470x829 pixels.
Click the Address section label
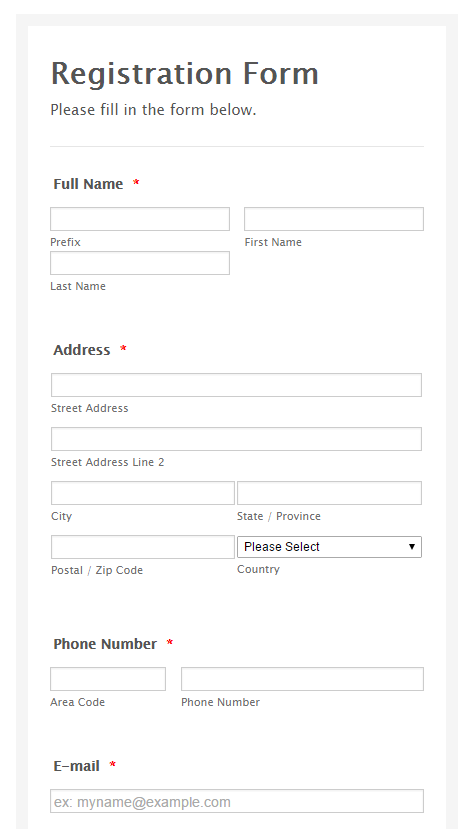pyautogui.click(x=82, y=350)
